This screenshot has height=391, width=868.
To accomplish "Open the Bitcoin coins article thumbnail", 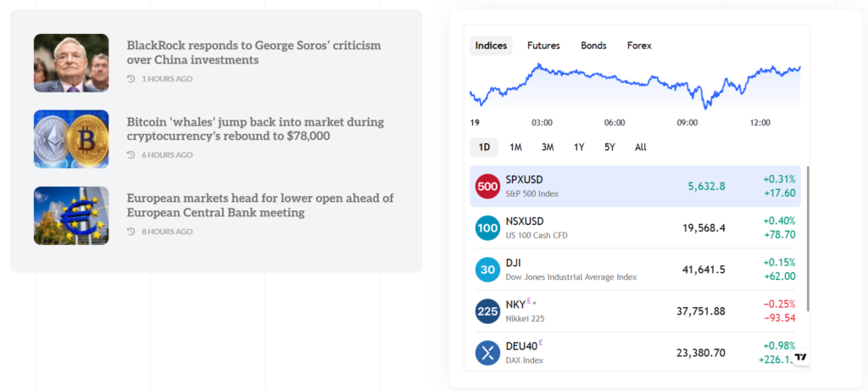I will [71, 139].
